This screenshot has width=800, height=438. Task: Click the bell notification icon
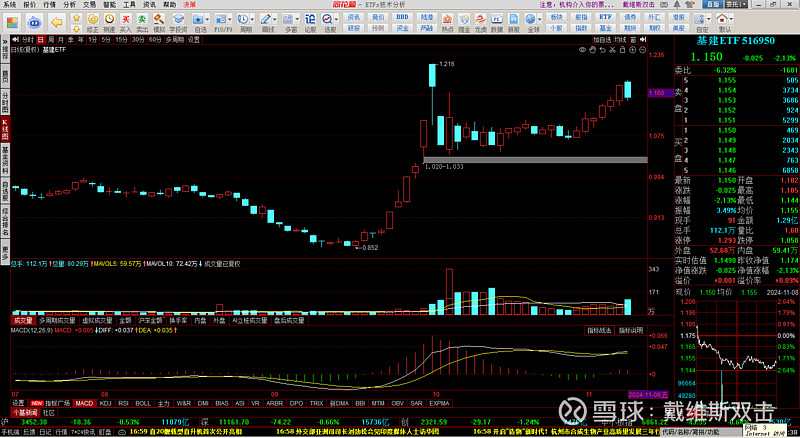coord(677,4)
